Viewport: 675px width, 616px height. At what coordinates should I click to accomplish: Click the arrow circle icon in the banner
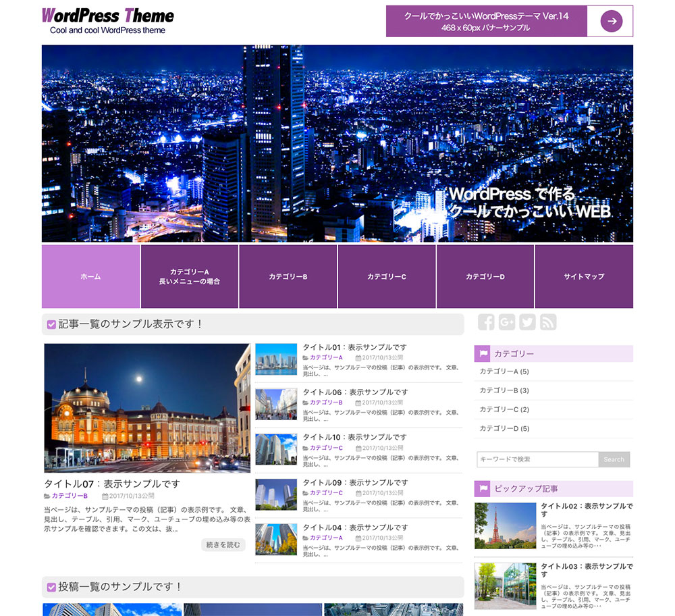coord(612,21)
